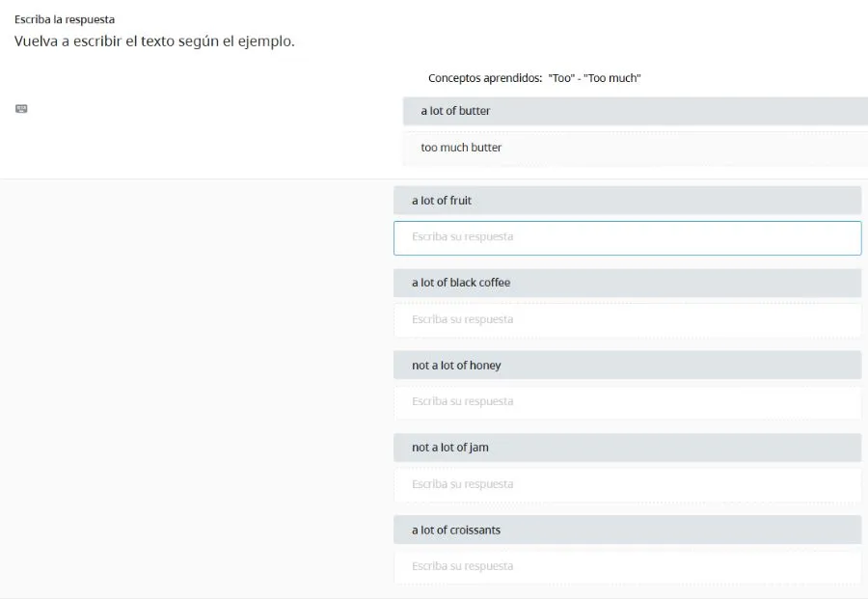Image resolution: width=868 pixels, height=599 pixels.
Task: Click the empty gray panel left of the answers
Action: pyautogui.click(x=193, y=386)
